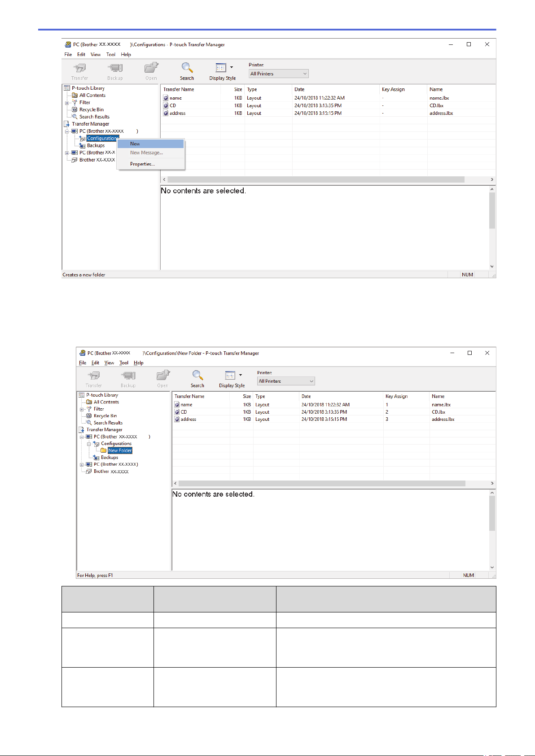Select P-touch Library in the New Folder window tree
Screen dimensions: 535x756
coord(102,395)
